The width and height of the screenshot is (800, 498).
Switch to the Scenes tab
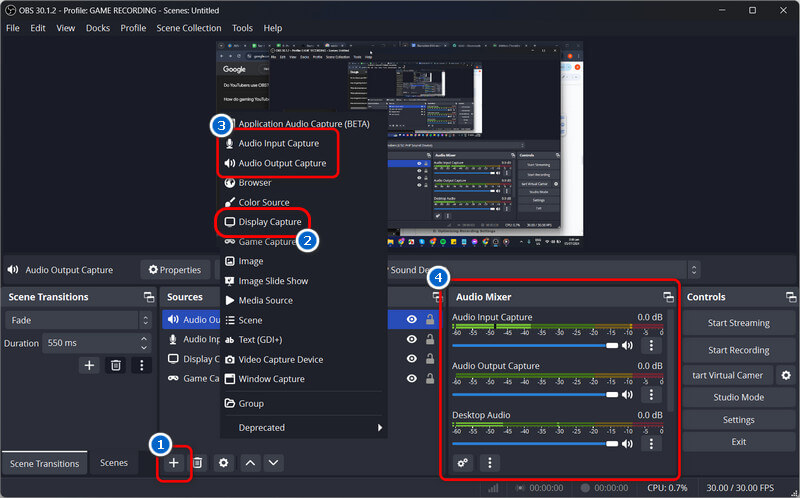click(114, 463)
